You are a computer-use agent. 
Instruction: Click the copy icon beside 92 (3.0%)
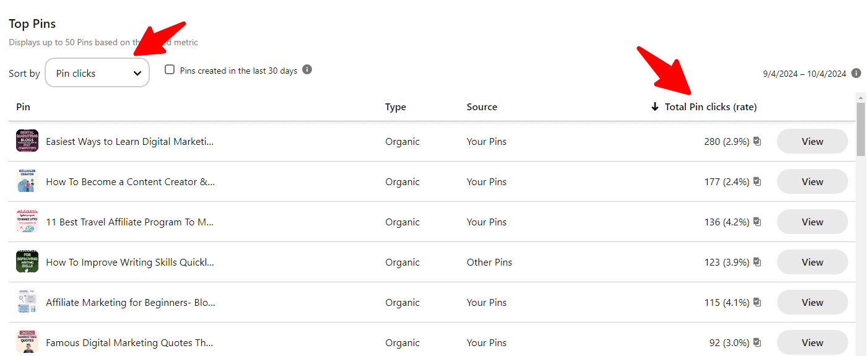(x=757, y=343)
